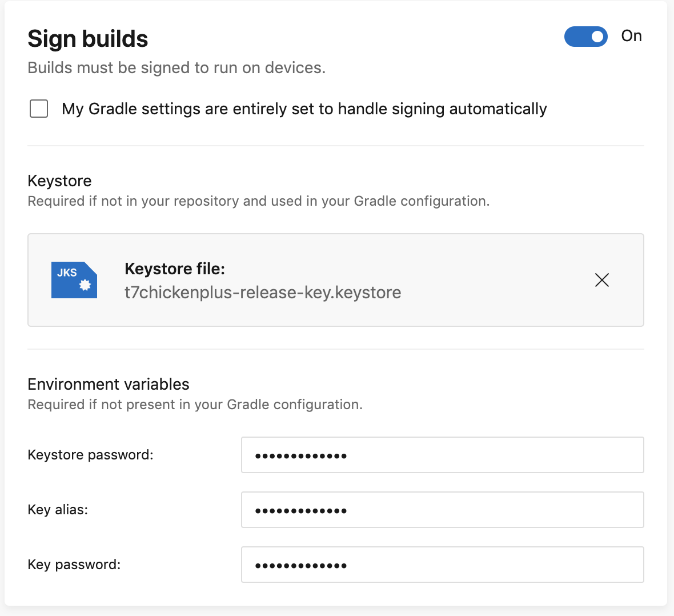Screen dimensions: 674x616
Task: Turn off the Sign builds toggle
Action: click(585, 37)
